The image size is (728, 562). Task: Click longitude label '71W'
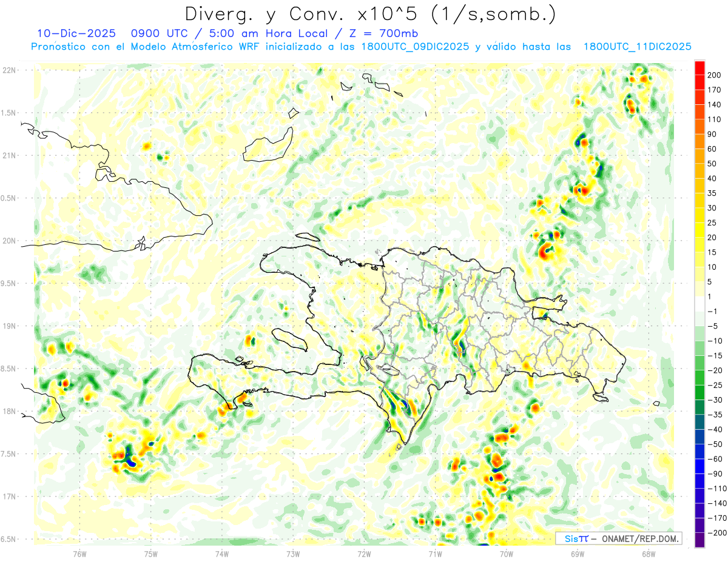click(435, 554)
